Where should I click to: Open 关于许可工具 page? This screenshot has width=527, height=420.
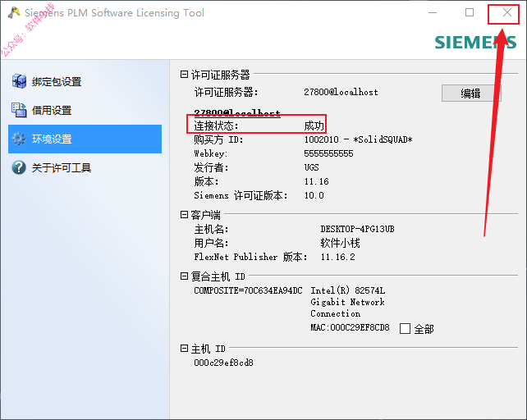pyautogui.click(x=85, y=167)
